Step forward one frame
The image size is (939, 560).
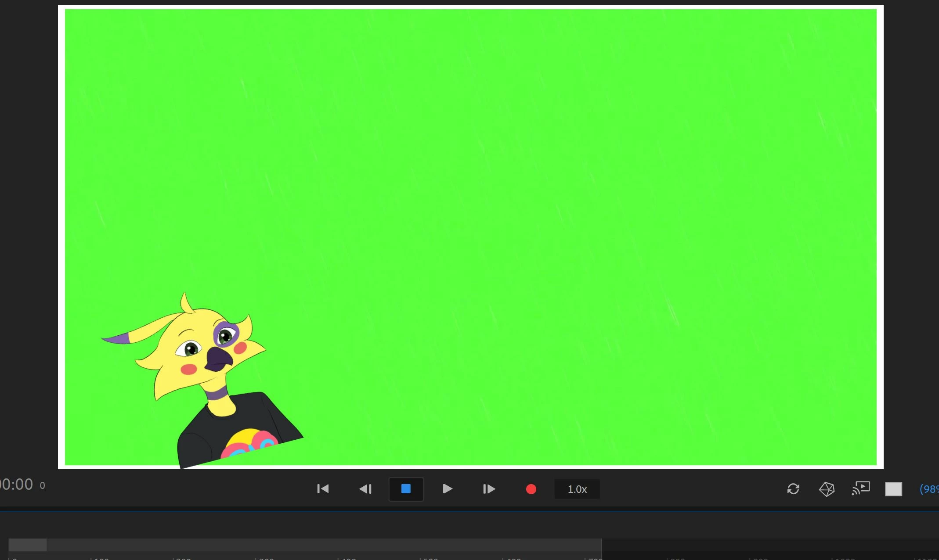[488, 489]
